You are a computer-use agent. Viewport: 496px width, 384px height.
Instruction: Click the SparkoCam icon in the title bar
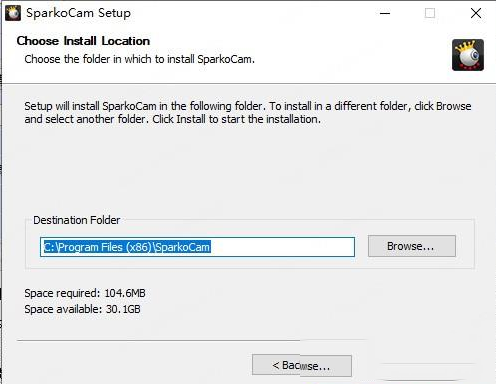click(x=13, y=13)
